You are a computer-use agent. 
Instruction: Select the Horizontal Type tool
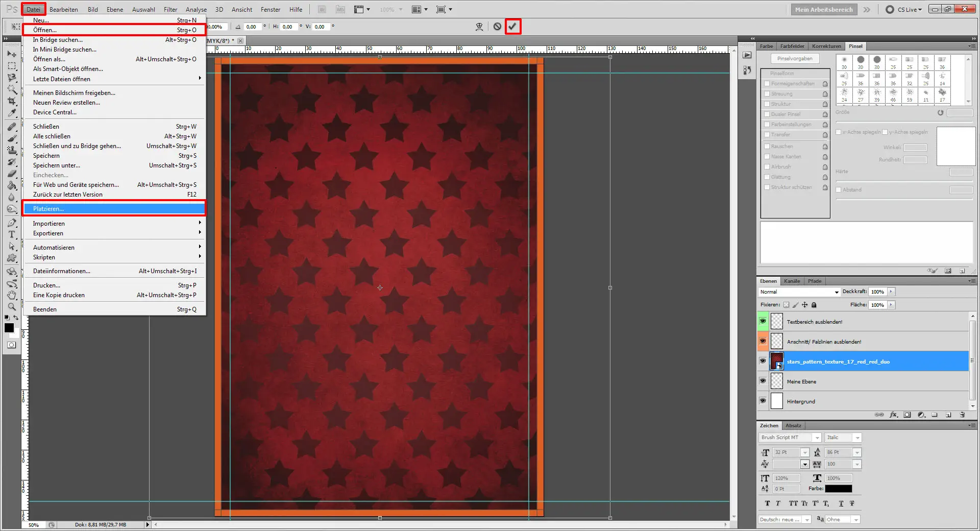point(12,235)
